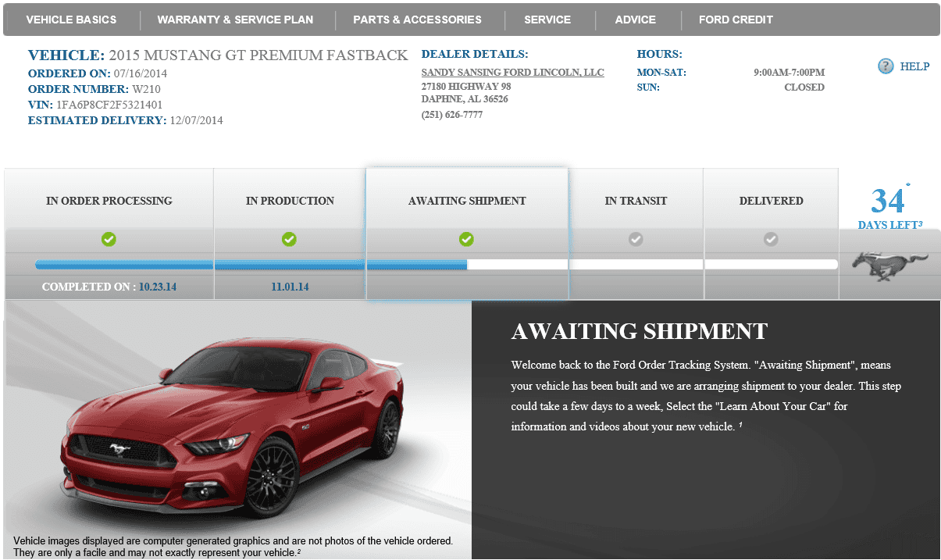Image resolution: width=941 pixels, height=560 pixels.
Task: Click the dealer phone number (251) 626-7777
Action: click(451, 115)
